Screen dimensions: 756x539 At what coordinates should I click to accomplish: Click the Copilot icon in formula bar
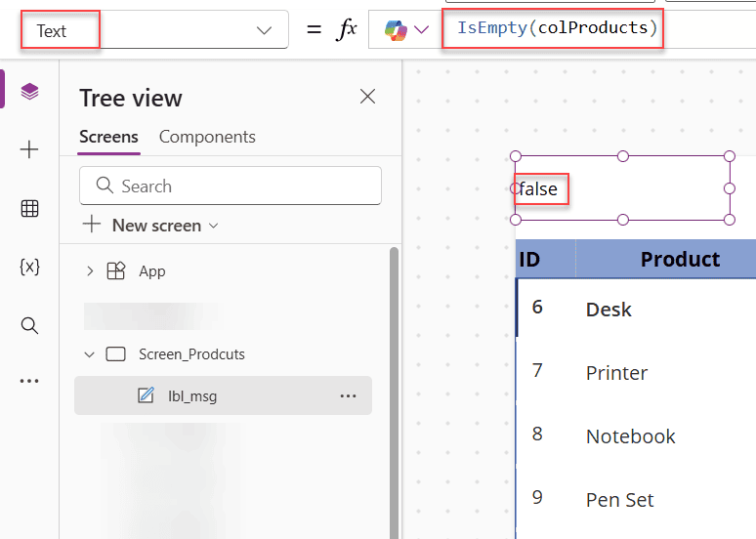pyautogui.click(x=396, y=30)
